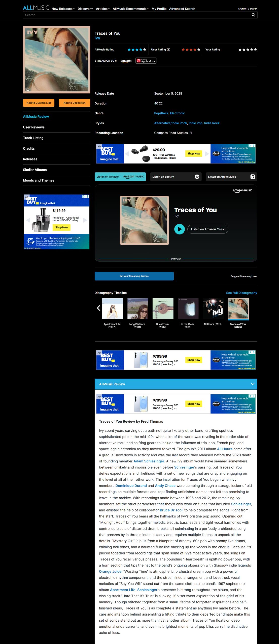Open image gallery icon on album cover

point(27,89)
